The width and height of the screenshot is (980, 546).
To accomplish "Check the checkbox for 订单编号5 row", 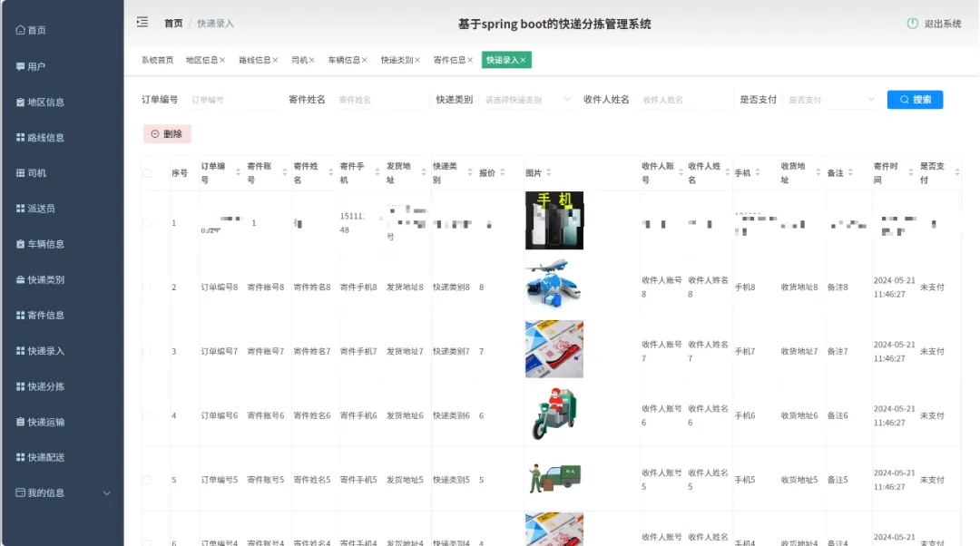I will click(147, 480).
